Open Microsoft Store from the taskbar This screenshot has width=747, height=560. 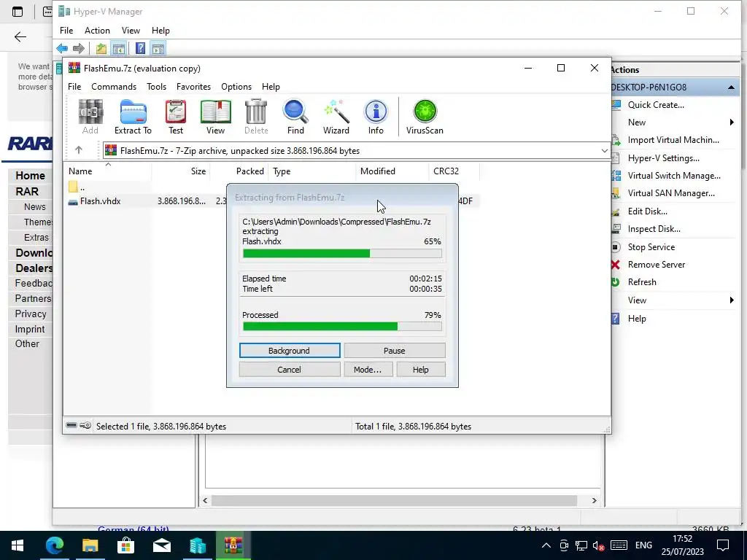[x=125, y=545]
